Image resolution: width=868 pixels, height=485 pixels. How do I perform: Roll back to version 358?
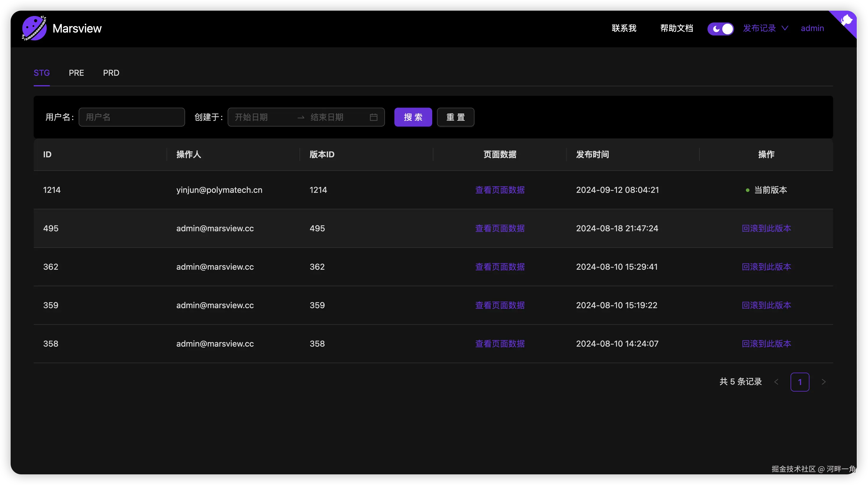coord(766,344)
